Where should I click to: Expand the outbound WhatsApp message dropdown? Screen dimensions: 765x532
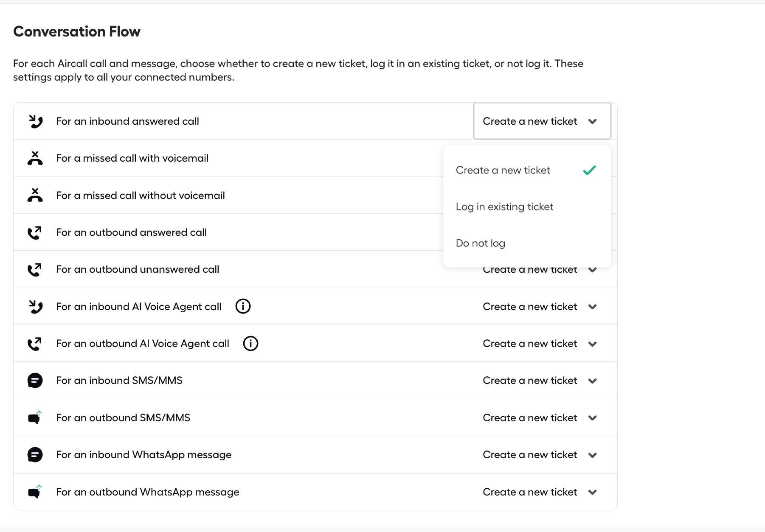[540, 492]
